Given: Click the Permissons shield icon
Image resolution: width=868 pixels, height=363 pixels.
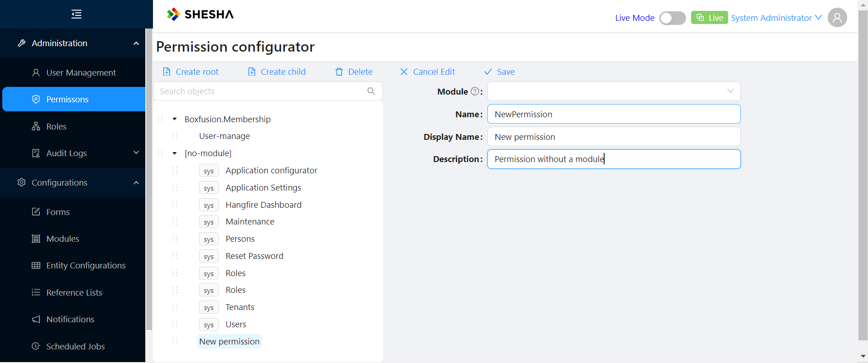Looking at the screenshot, I should (36, 99).
